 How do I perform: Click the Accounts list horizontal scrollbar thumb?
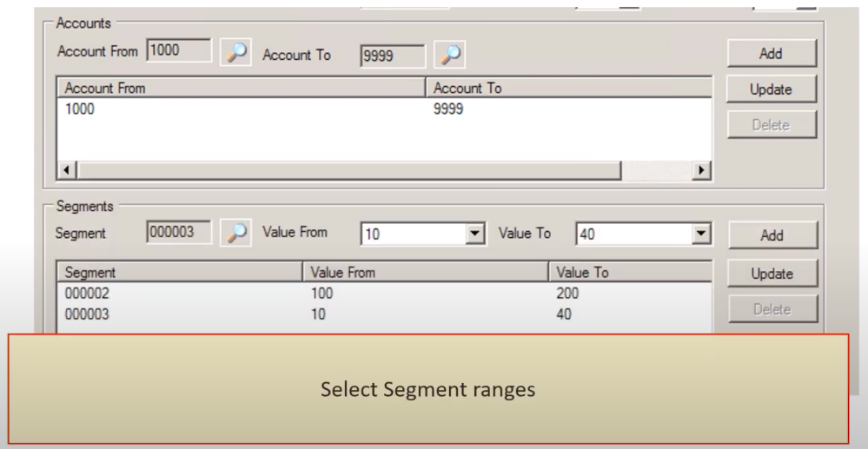pyautogui.click(x=348, y=170)
